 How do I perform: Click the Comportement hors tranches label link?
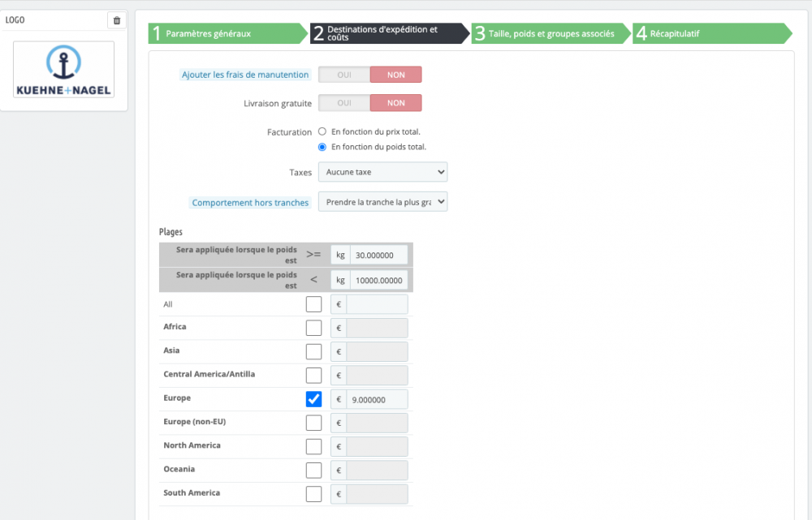(x=250, y=203)
